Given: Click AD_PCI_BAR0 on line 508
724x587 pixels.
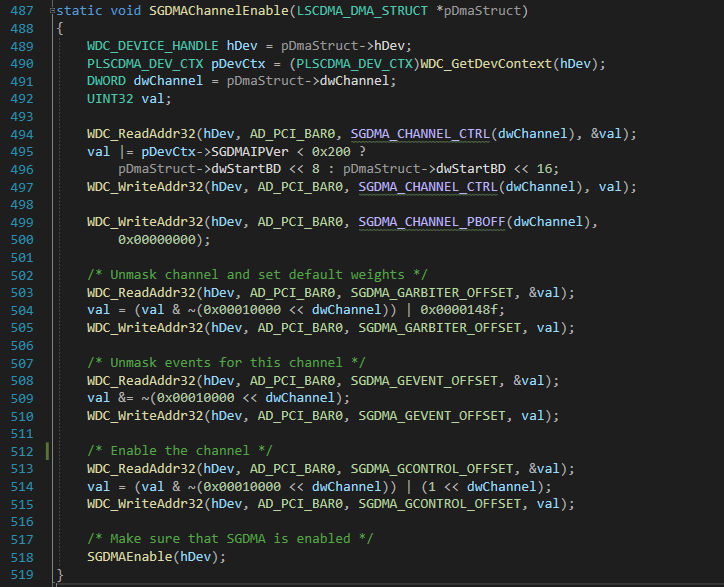Looking at the screenshot, I should 292,381.
